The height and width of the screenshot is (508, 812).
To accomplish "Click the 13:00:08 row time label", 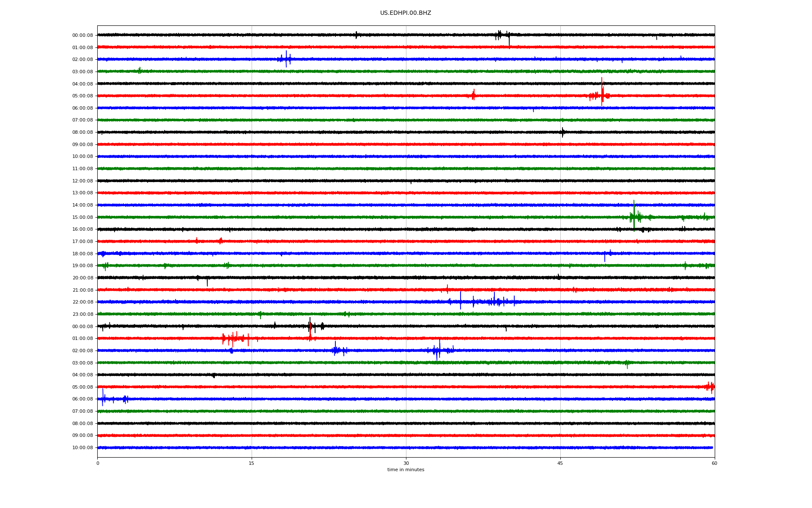I will pyautogui.click(x=82, y=193).
